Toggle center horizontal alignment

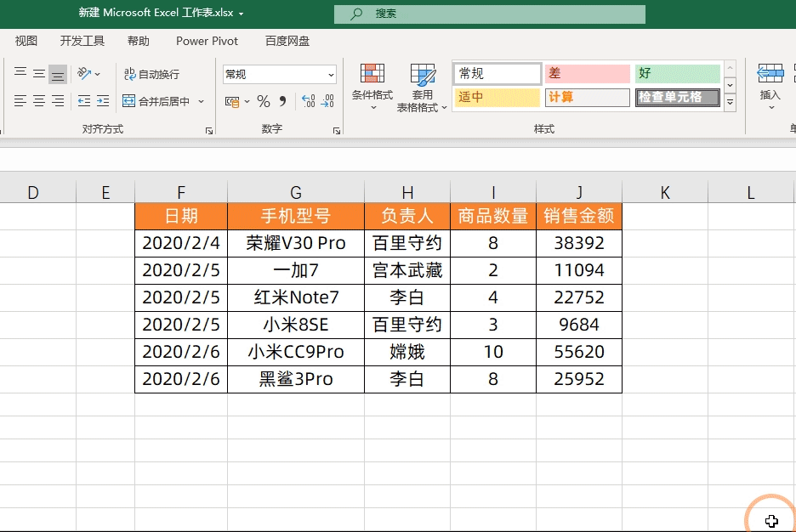38,101
